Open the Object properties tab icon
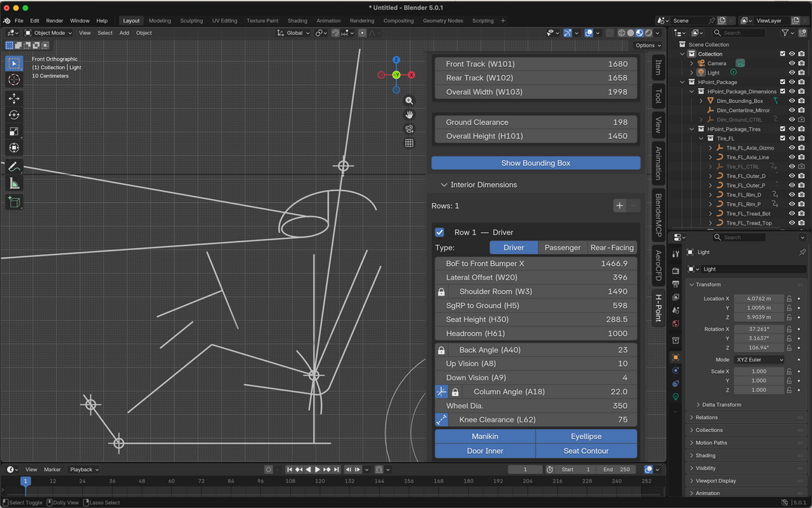The image size is (812, 508). [x=675, y=357]
